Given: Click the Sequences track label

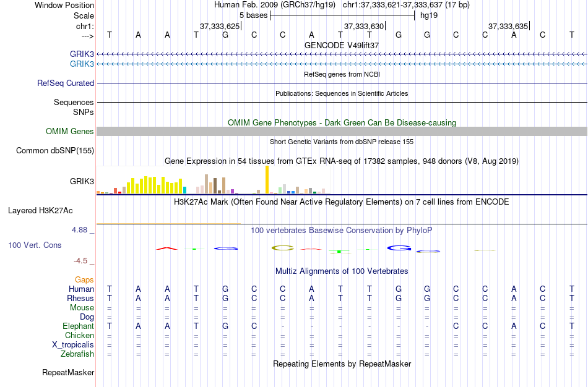Looking at the screenshot, I should pos(74,102).
